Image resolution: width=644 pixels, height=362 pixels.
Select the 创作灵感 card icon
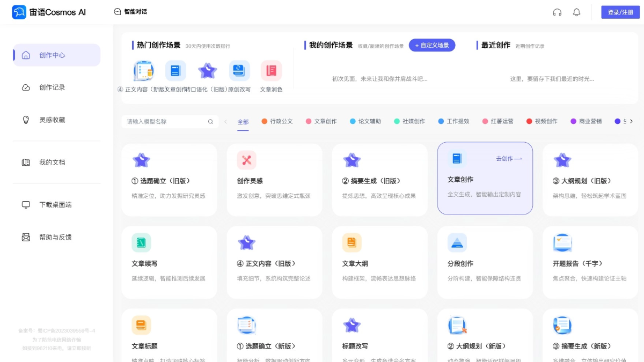[x=247, y=159]
